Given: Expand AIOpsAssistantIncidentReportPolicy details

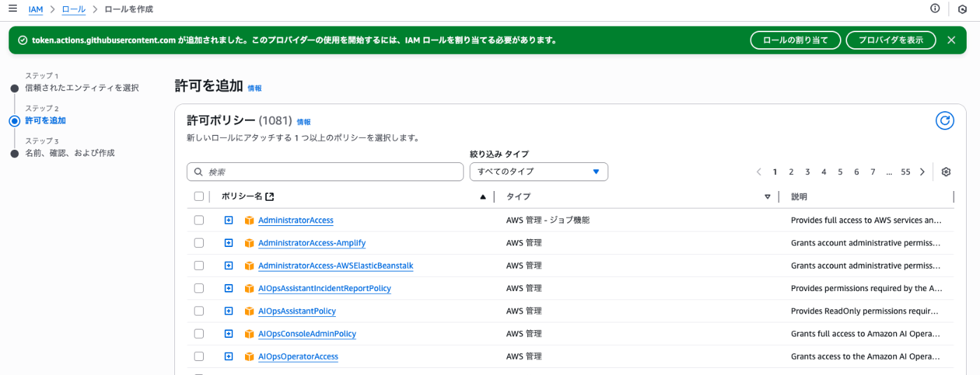Looking at the screenshot, I should coord(228,288).
